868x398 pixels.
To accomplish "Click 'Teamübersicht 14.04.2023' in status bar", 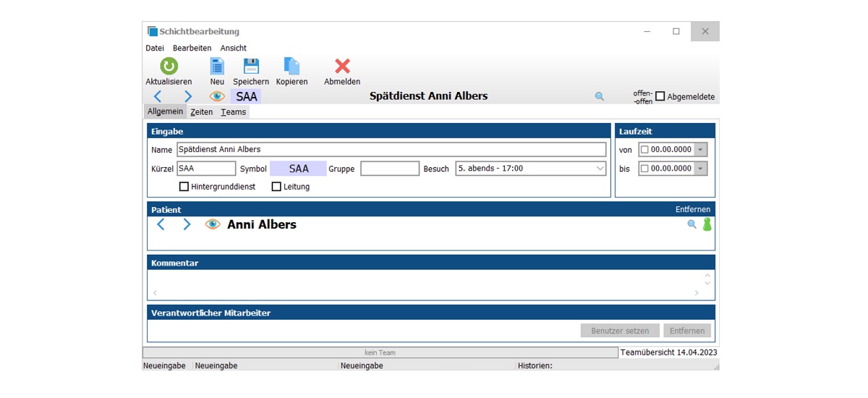I will click(669, 353).
